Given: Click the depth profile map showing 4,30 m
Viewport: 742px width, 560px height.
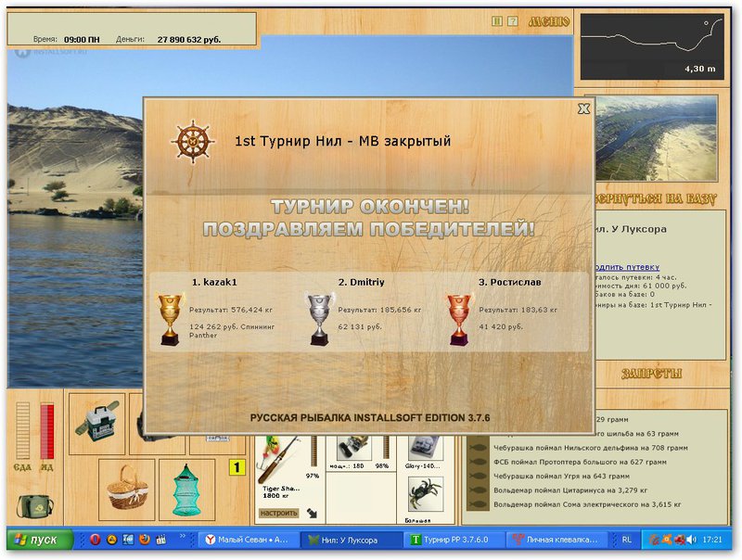Looking at the screenshot, I should click(x=652, y=46).
